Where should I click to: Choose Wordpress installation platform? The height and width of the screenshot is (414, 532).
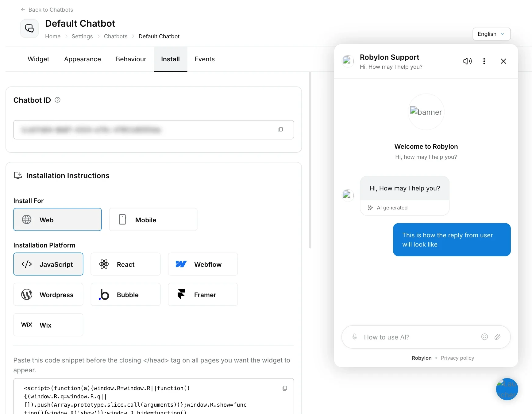(48, 294)
